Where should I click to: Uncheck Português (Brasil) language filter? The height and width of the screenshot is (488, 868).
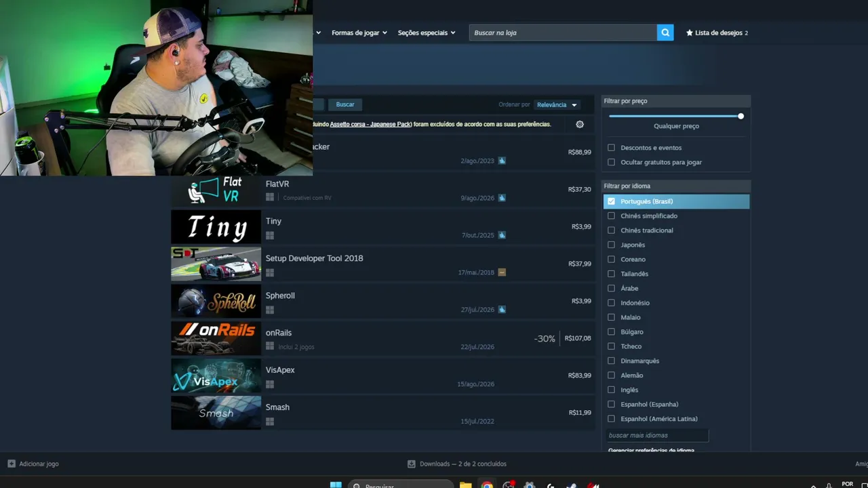coord(612,201)
